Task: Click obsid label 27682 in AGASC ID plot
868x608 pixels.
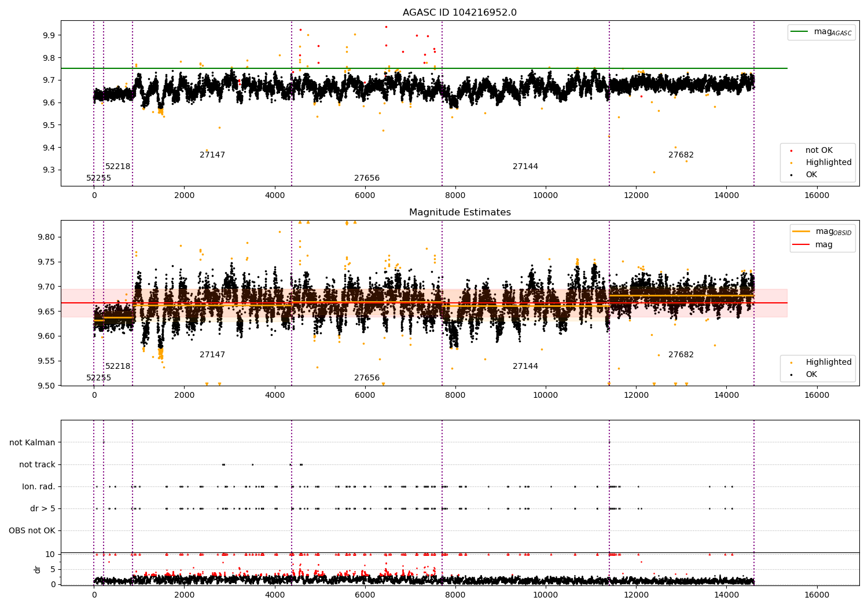Action: (681, 155)
